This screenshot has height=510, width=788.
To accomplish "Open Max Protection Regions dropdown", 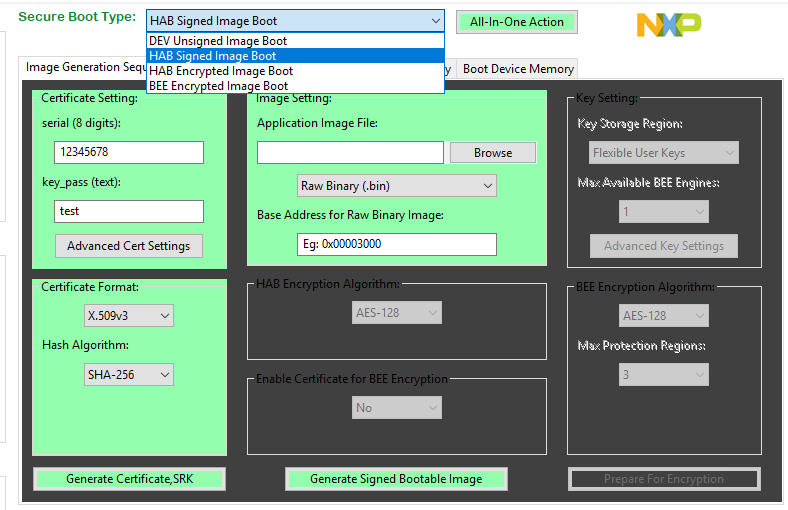I will click(664, 374).
